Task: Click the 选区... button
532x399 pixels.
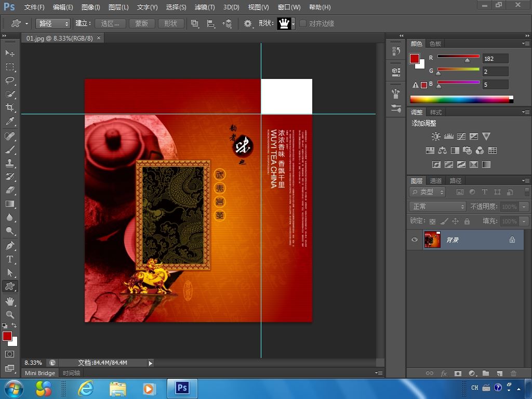Action: pos(110,23)
